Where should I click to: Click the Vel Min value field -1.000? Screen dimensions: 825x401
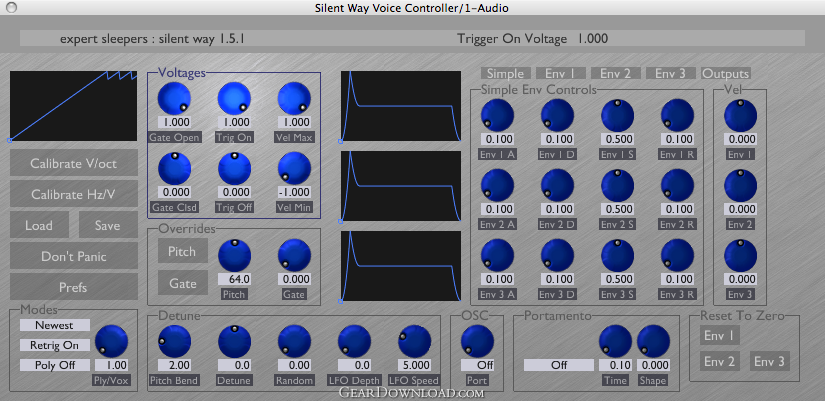point(294,192)
